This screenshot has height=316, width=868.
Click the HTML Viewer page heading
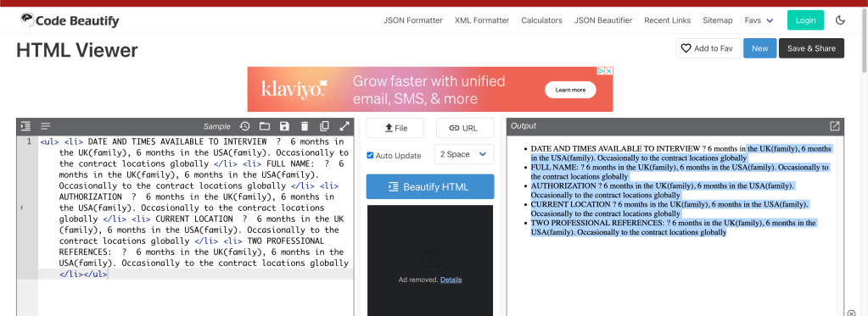77,50
